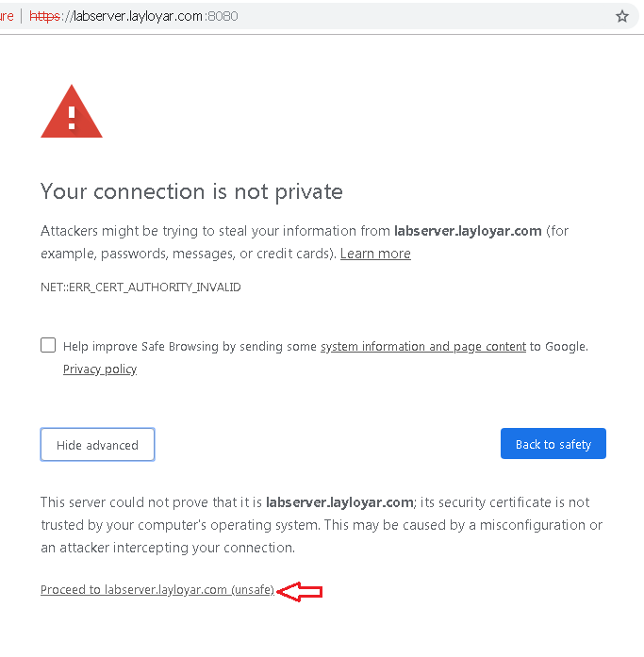Proceed to labserver.layloyar.com (unsafe)
The height and width of the screenshot is (657, 644).
pyautogui.click(x=157, y=589)
